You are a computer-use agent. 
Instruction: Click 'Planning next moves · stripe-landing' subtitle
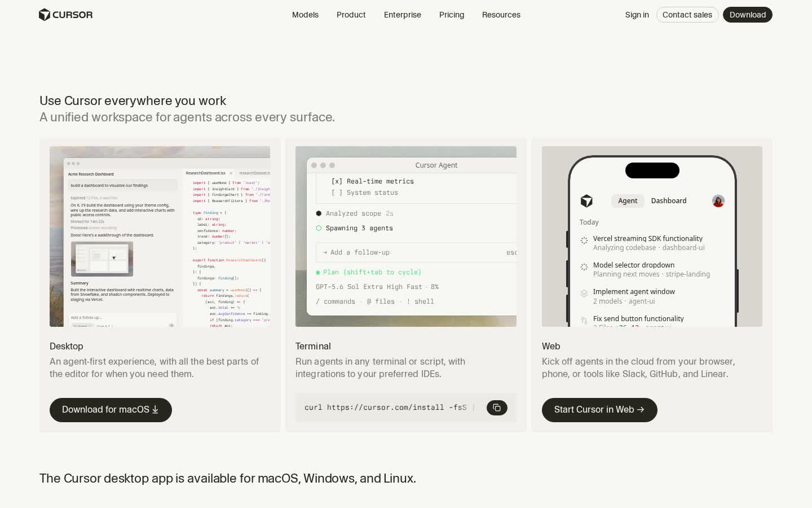point(651,274)
